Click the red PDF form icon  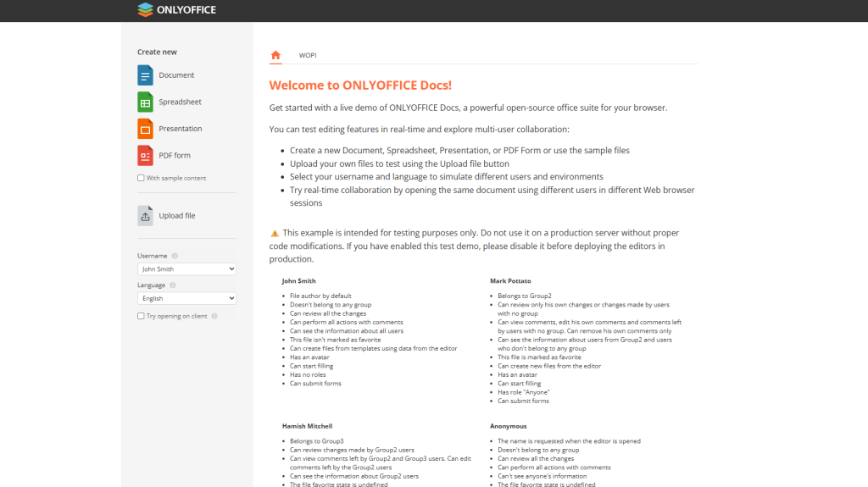point(145,156)
